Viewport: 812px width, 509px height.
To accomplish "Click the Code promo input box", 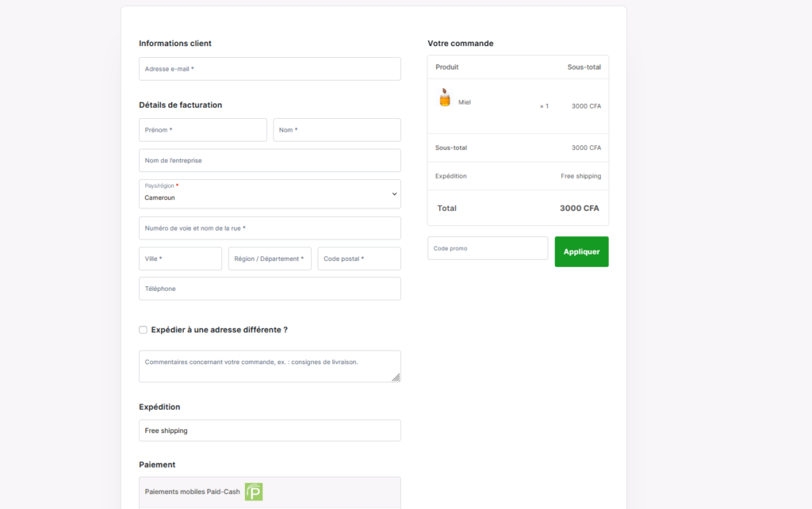I will [x=487, y=248].
